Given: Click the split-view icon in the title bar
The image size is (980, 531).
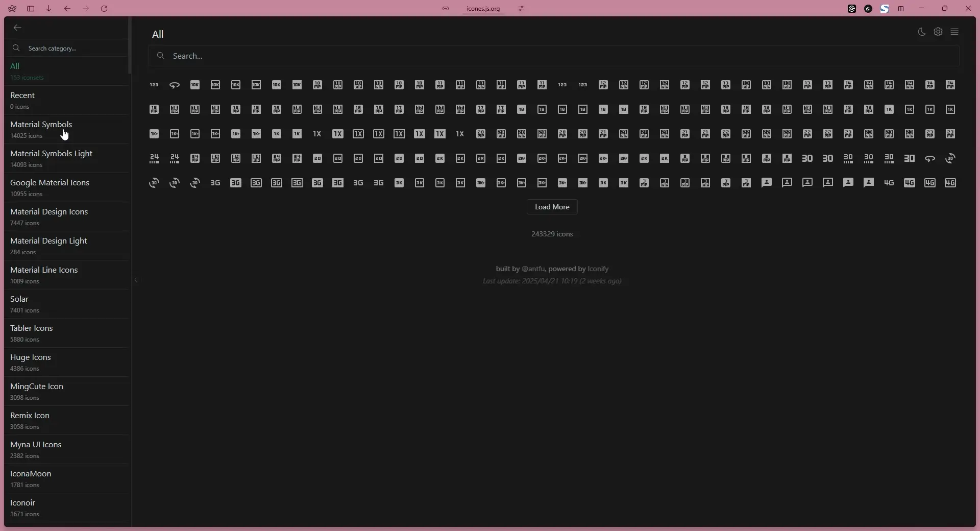Looking at the screenshot, I should coord(901,9).
